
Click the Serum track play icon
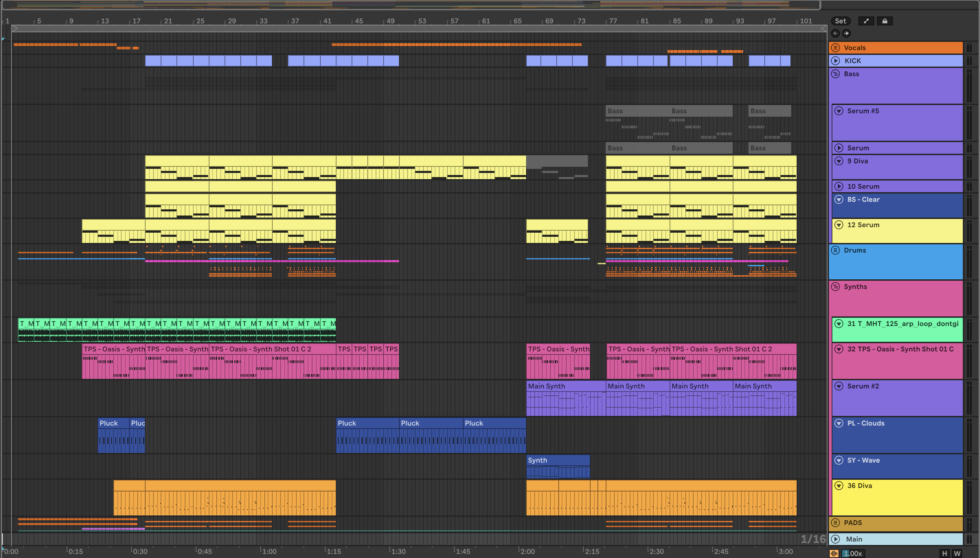click(x=839, y=148)
